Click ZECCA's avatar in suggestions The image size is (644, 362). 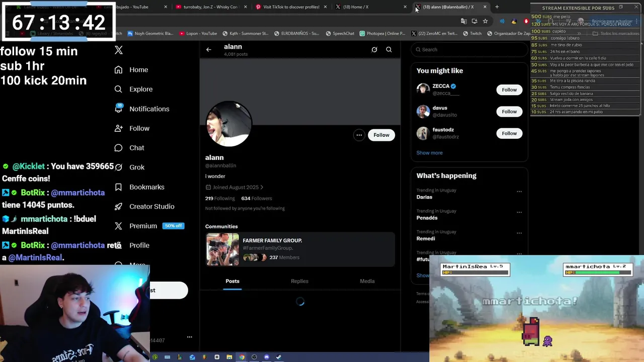pos(423,89)
